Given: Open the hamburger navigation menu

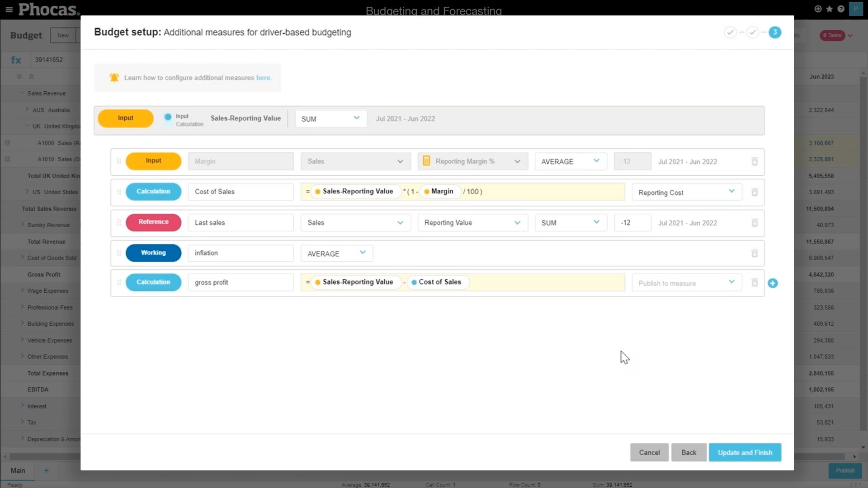Looking at the screenshot, I should tap(9, 9).
